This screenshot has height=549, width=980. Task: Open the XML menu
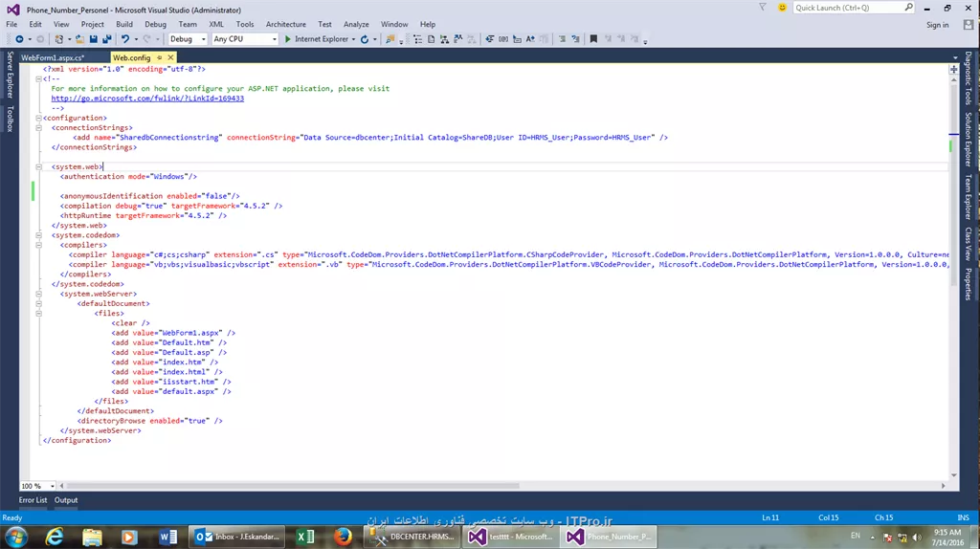point(216,24)
